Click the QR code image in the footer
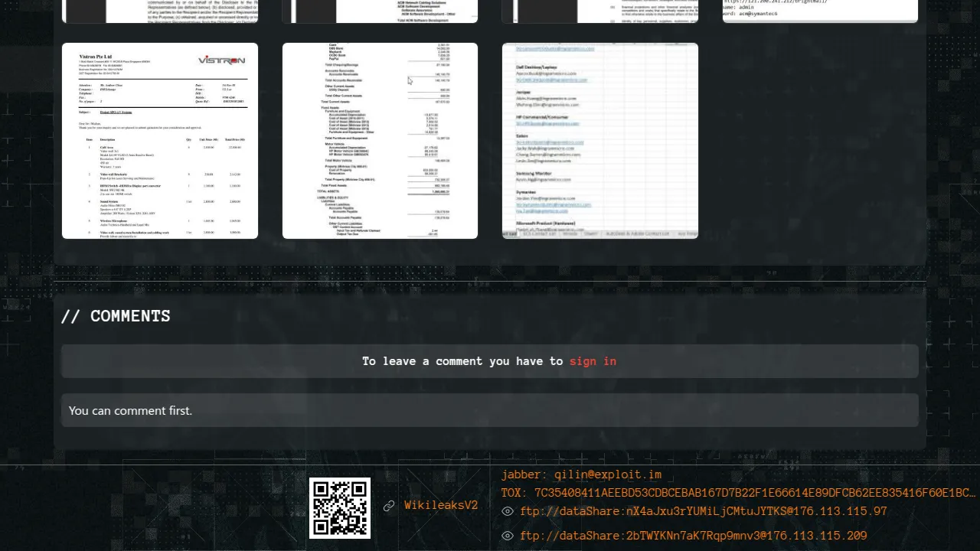This screenshot has height=551, width=980. click(x=340, y=507)
